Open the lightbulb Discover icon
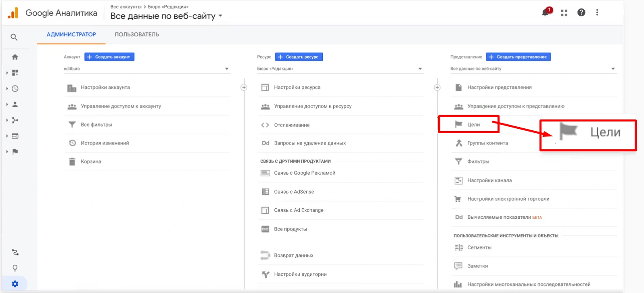Image resolution: width=644 pixels, height=293 pixels. tap(15, 268)
